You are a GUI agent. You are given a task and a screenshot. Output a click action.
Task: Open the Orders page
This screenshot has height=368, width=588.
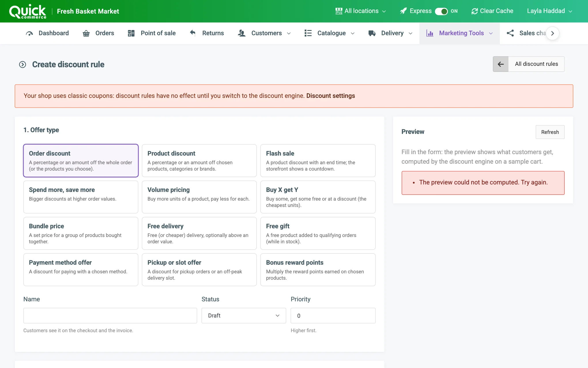tap(98, 33)
